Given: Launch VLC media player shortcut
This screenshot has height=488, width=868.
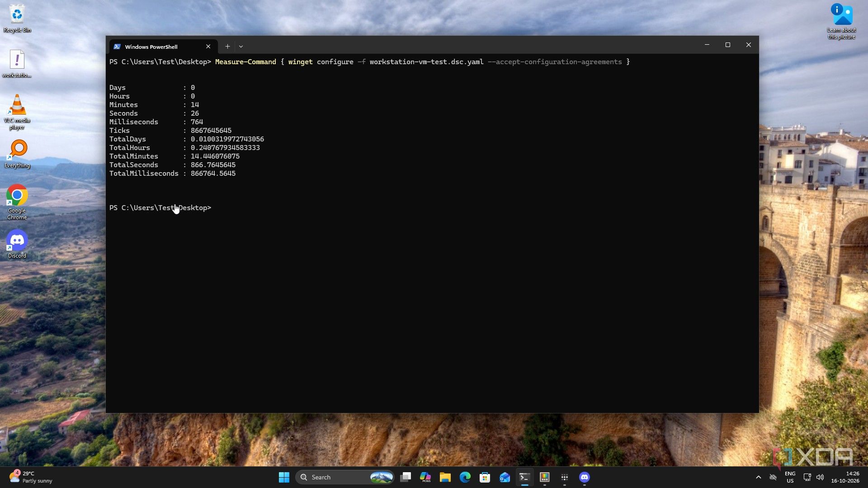Looking at the screenshot, I should (17, 112).
